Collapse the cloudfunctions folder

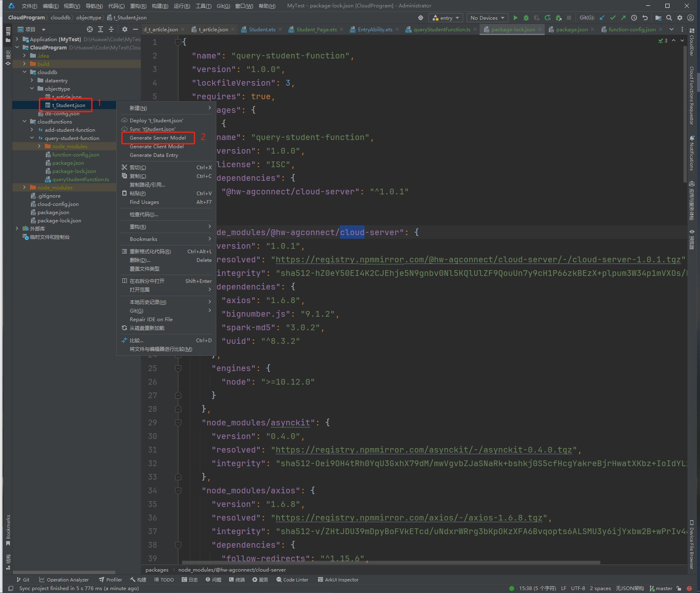(25, 121)
